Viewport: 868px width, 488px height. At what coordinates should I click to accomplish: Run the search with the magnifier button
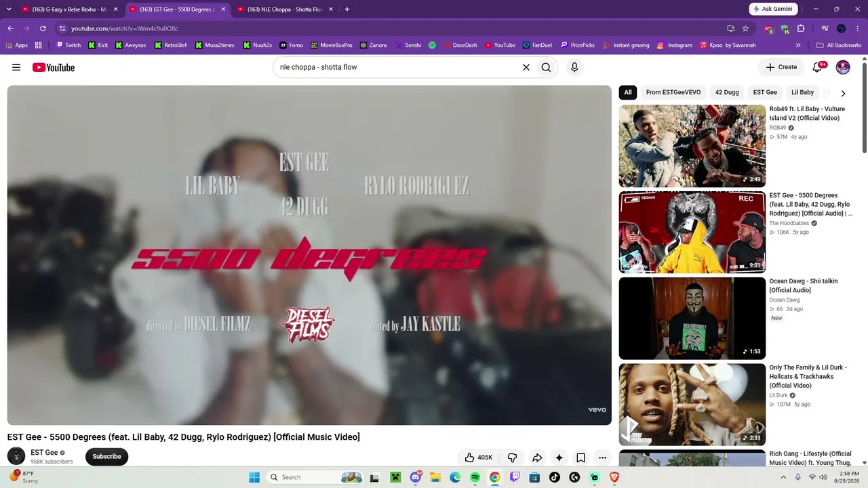[x=546, y=67]
